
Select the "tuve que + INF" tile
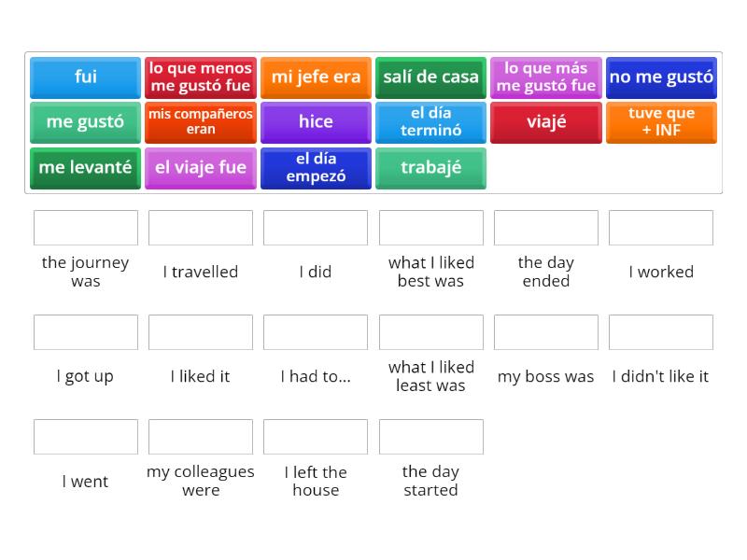pyautogui.click(x=661, y=122)
